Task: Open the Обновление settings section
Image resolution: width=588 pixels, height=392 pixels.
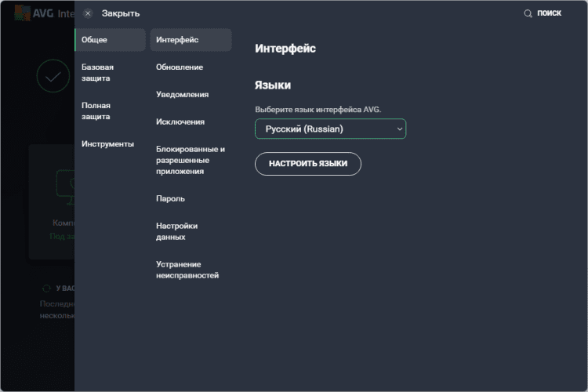Action: pyautogui.click(x=180, y=67)
